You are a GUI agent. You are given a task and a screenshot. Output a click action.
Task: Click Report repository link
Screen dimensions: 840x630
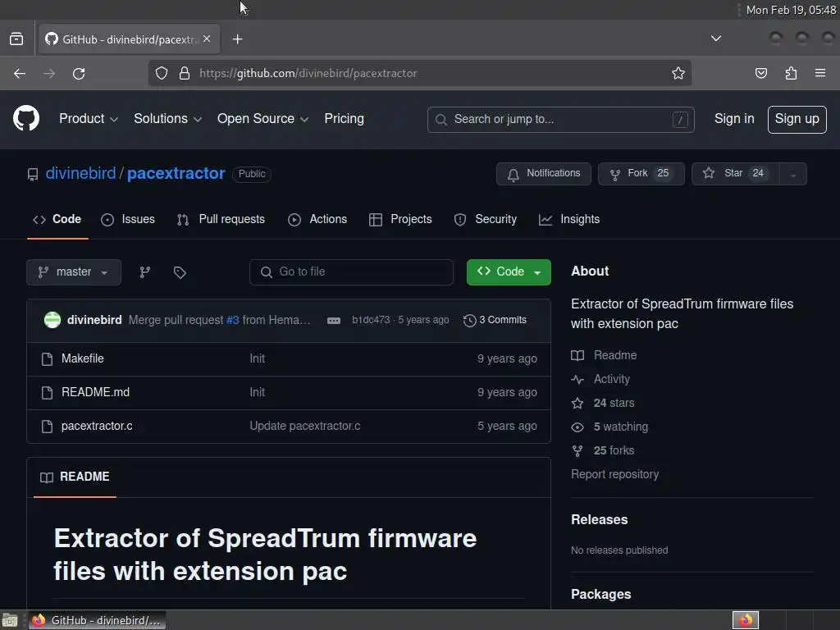(x=614, y=474)
